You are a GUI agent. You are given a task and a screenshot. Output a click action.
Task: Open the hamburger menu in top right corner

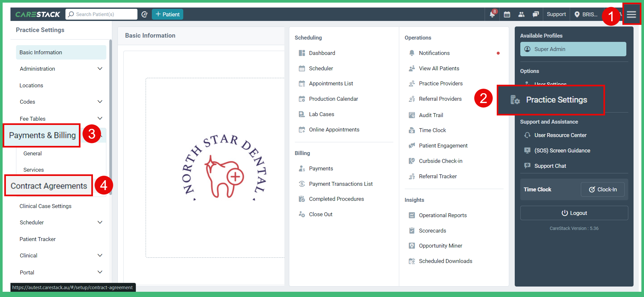[x=632, y=14]
